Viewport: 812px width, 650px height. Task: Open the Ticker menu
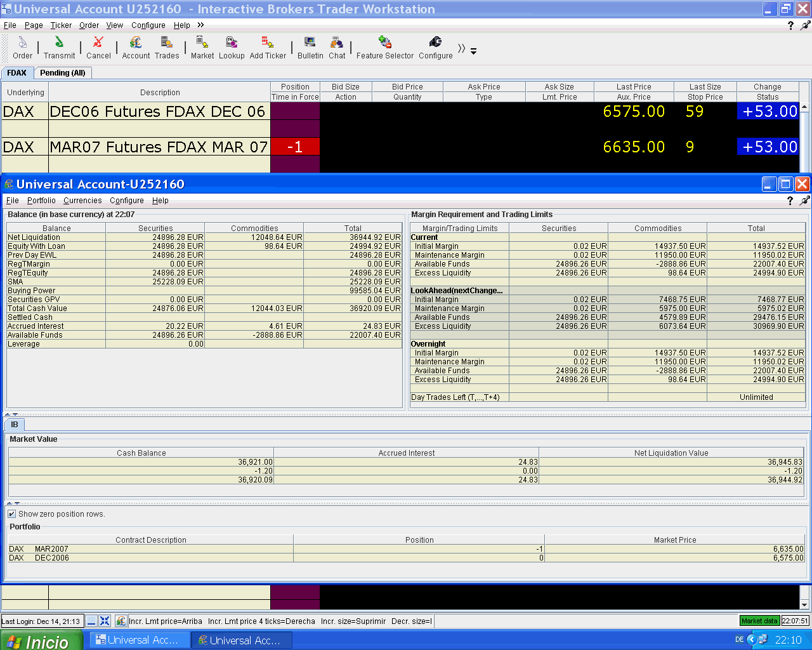[61, 25]
